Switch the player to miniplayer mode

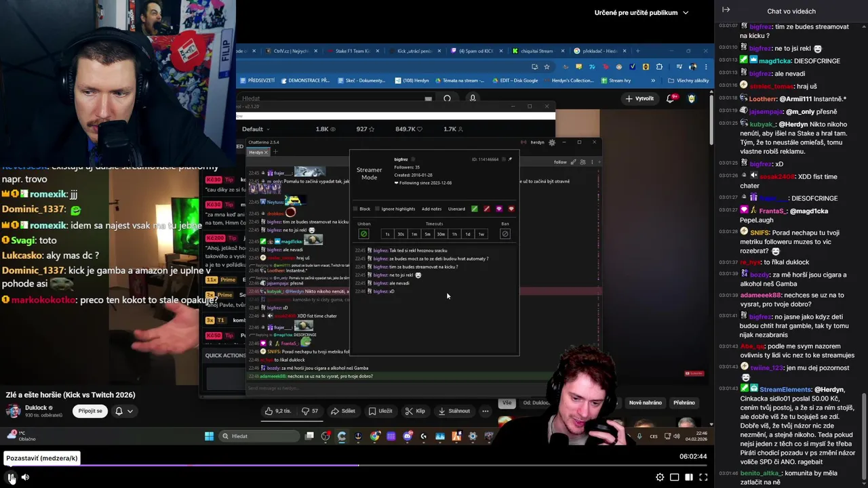pos(674,477)
